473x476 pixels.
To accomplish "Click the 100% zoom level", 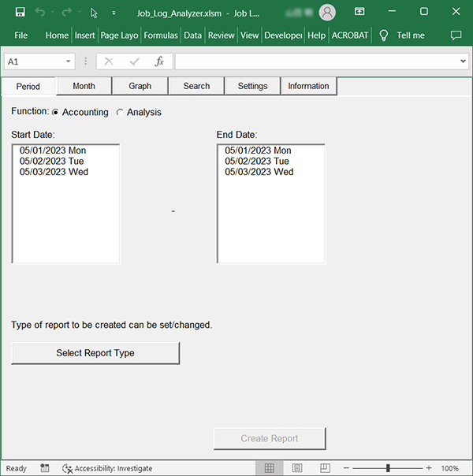I will [449, 468].
